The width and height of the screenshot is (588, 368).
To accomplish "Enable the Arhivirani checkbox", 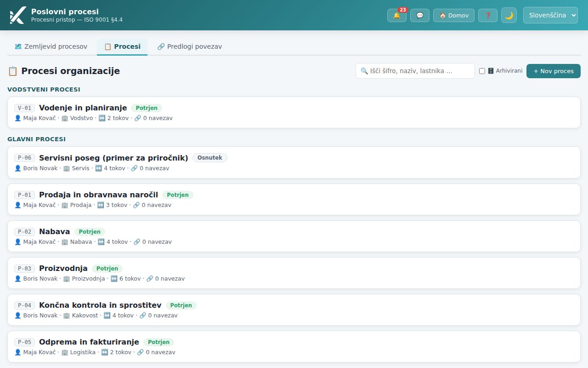I will (x=482, y=71).
